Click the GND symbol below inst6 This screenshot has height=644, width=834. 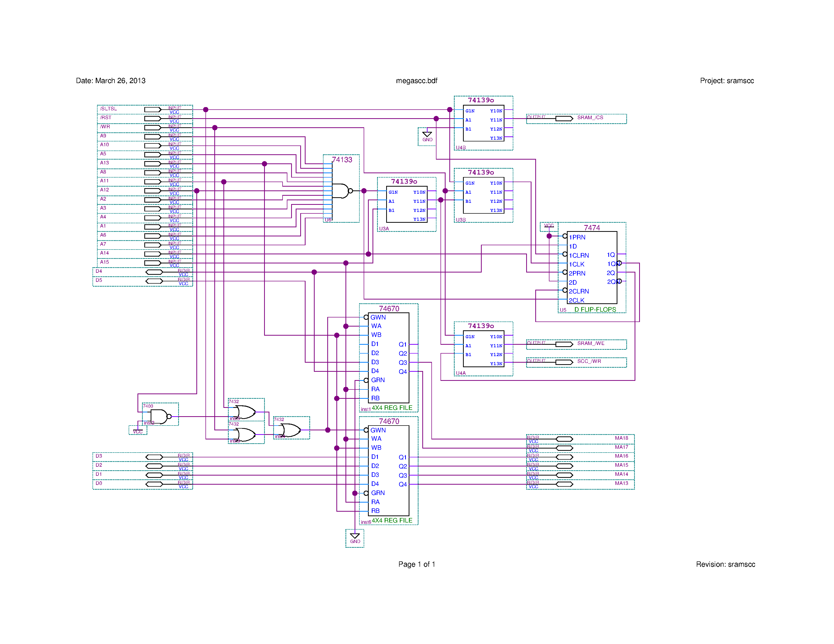coord(355,538)
